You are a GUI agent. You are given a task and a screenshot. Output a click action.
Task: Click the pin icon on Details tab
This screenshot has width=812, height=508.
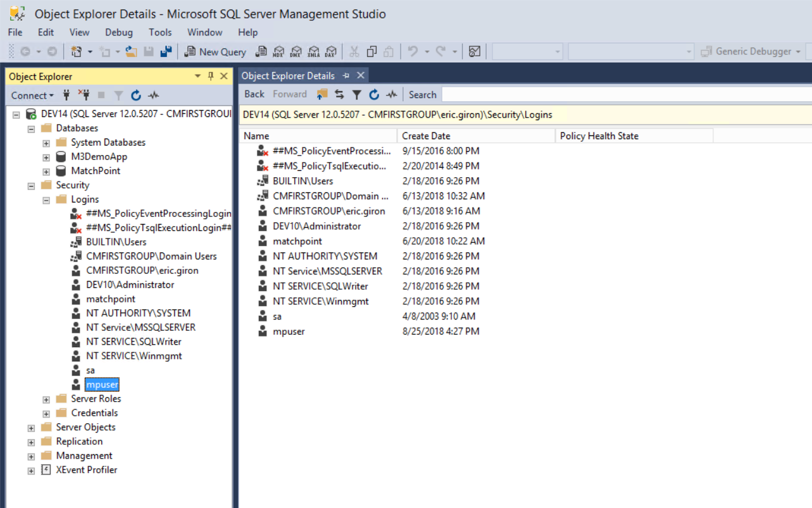(x=346, y=75)
